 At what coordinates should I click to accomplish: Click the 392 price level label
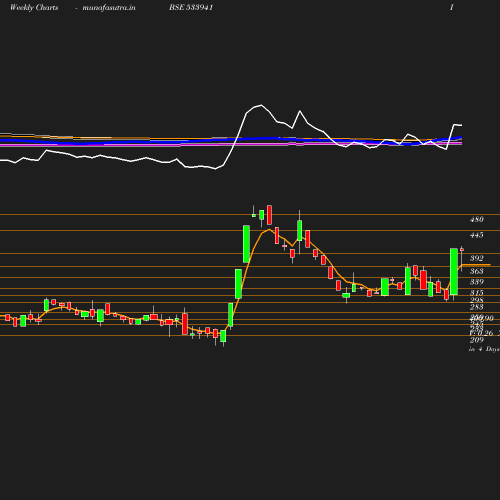(477, 258)
